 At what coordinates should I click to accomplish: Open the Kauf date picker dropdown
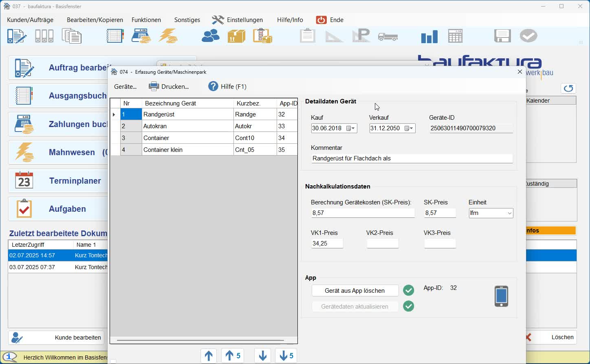tap(350, 128)
